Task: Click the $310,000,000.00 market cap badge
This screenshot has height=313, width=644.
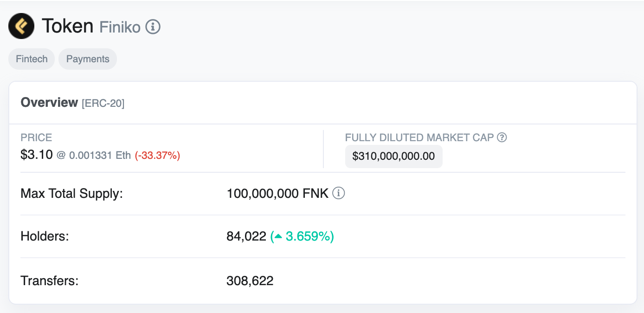Action: coord(393,156)
